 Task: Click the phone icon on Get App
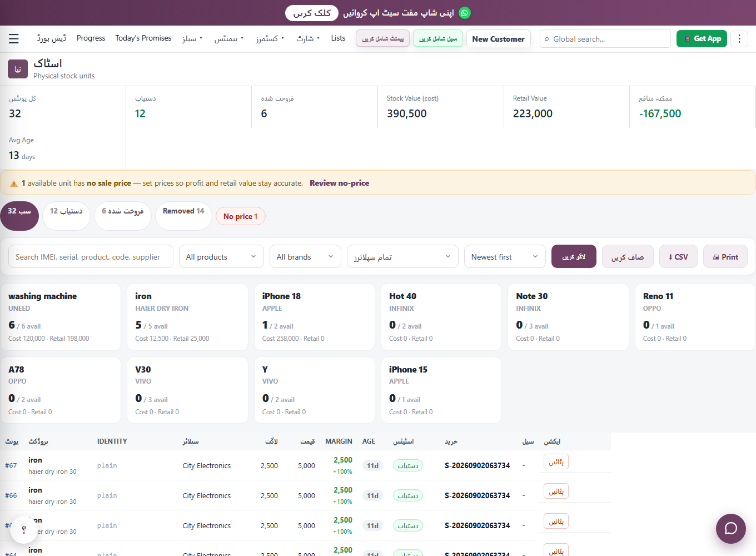point(688,39)
